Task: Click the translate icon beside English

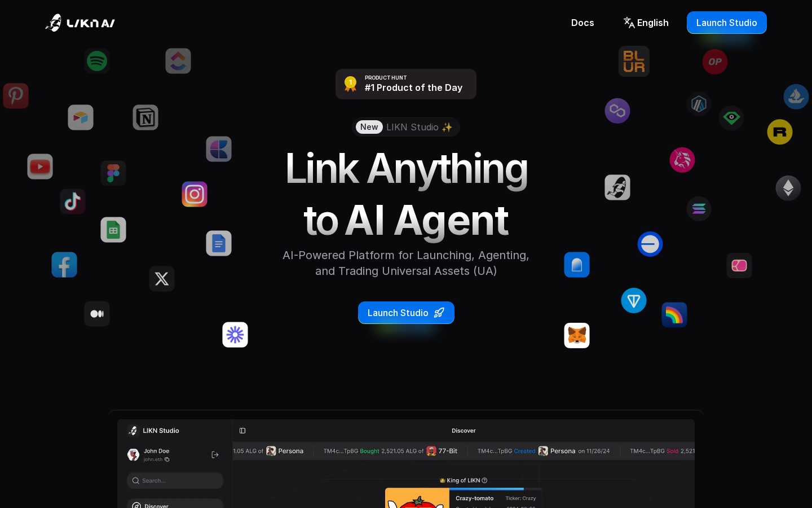Action: pos(629,23)
